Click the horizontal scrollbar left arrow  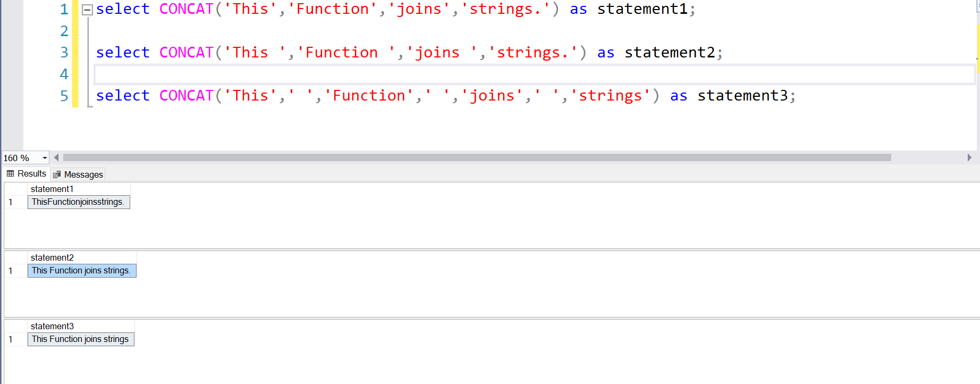point(56,157)
